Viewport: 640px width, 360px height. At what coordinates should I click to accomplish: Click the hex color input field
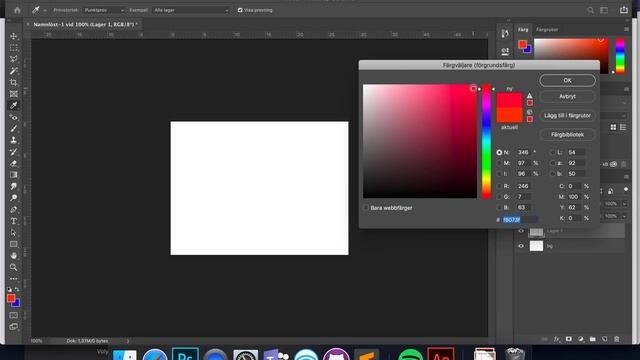click(x=520, y=220)
